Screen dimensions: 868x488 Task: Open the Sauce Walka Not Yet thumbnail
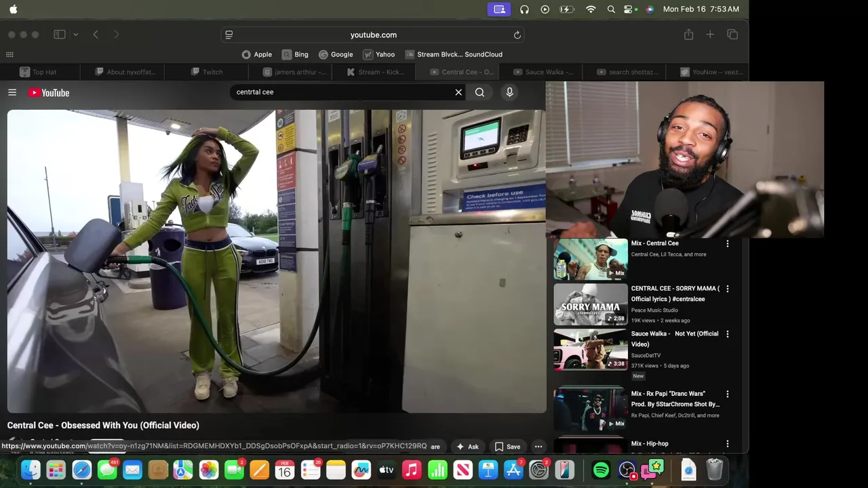tap(591, 350)
